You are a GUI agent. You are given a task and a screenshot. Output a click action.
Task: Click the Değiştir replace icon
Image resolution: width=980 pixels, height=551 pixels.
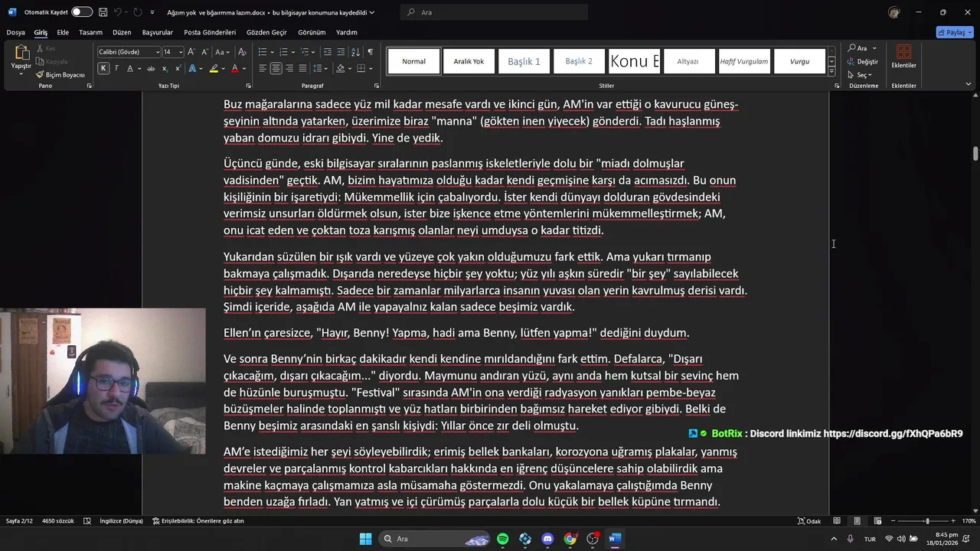[862, 61]
